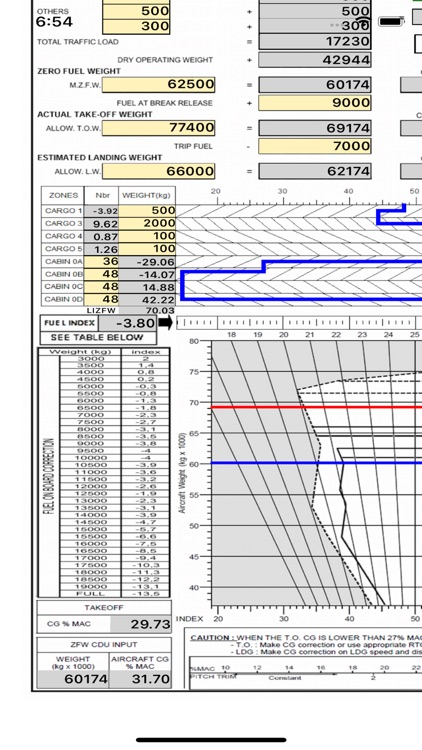Click the FULL row in fuel table
This screenshot has height=750, width=422.
(x=115, y=594)
